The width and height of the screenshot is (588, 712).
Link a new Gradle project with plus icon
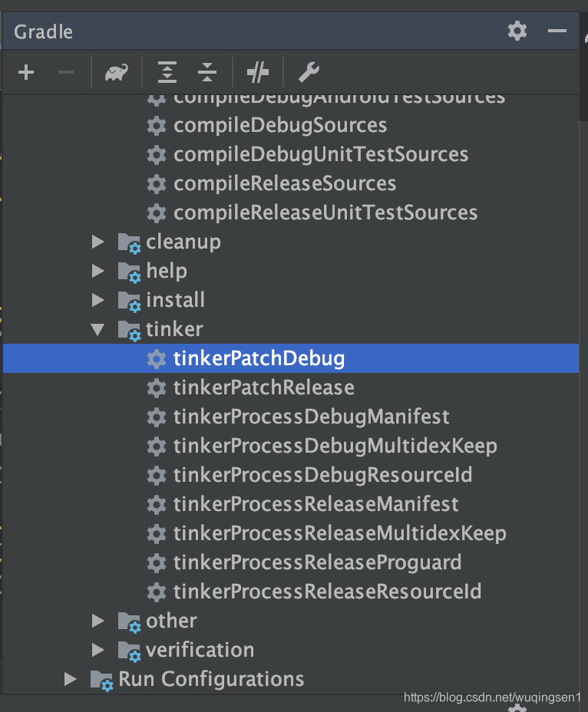[x=25, y=72]
